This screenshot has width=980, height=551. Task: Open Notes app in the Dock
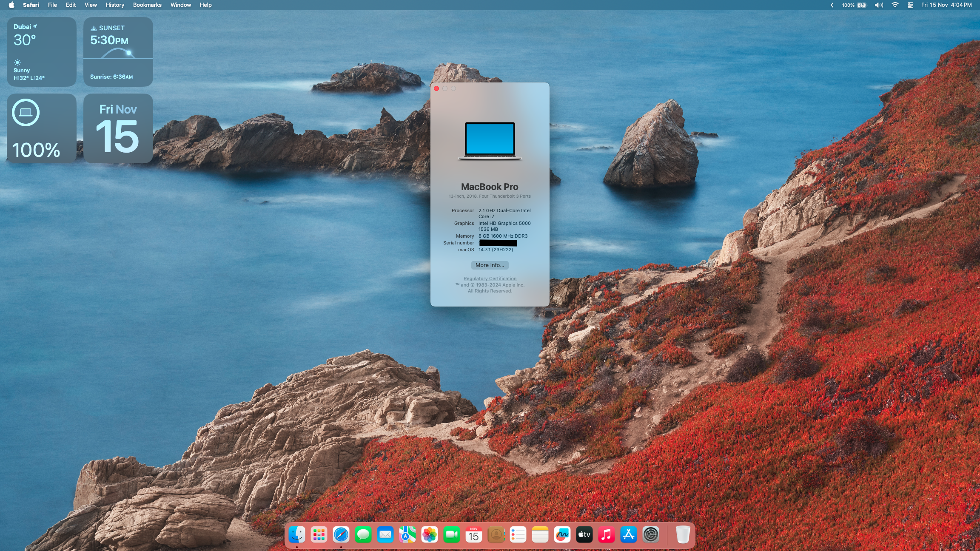[x=540, y=534]
